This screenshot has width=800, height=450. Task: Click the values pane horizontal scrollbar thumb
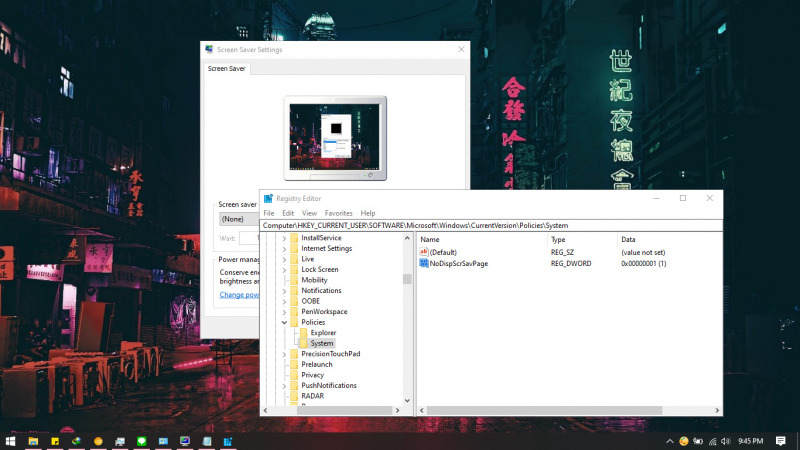pos(544,410)
